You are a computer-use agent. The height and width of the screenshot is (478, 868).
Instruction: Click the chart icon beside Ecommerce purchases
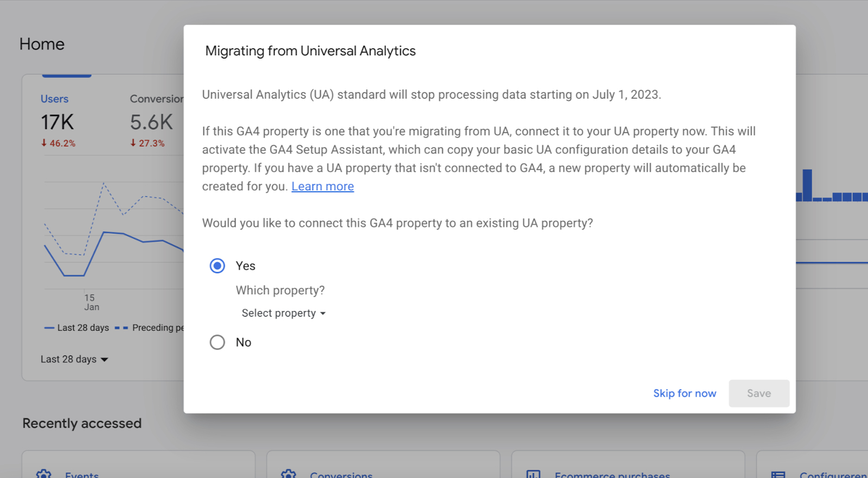pyautogui.click(x=533, y=474)
